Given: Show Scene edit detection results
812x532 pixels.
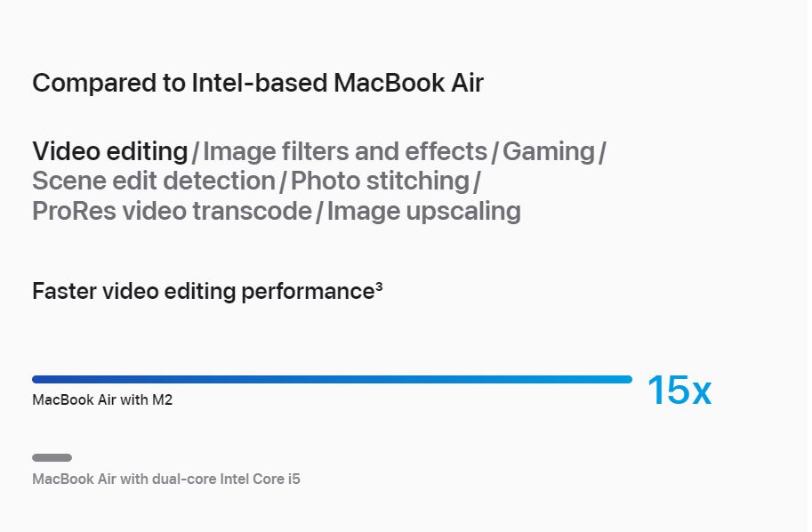Looking at the screenshot, I should (x=154, y=181).
